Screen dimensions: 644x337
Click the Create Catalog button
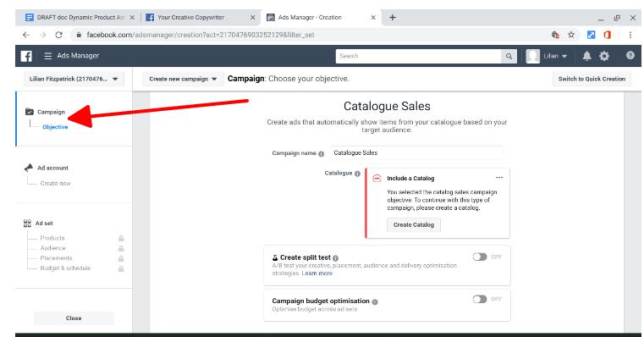pyautogui.click(x=414, y=224)
